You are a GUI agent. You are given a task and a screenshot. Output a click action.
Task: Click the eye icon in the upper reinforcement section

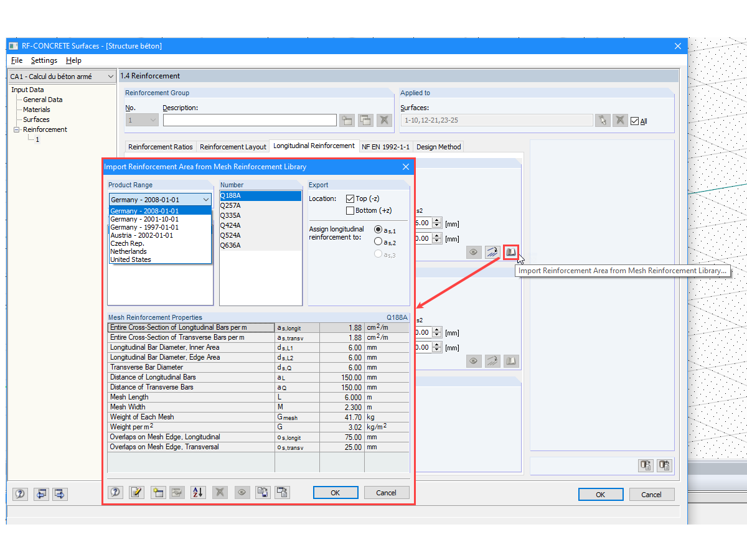[474, 252]
